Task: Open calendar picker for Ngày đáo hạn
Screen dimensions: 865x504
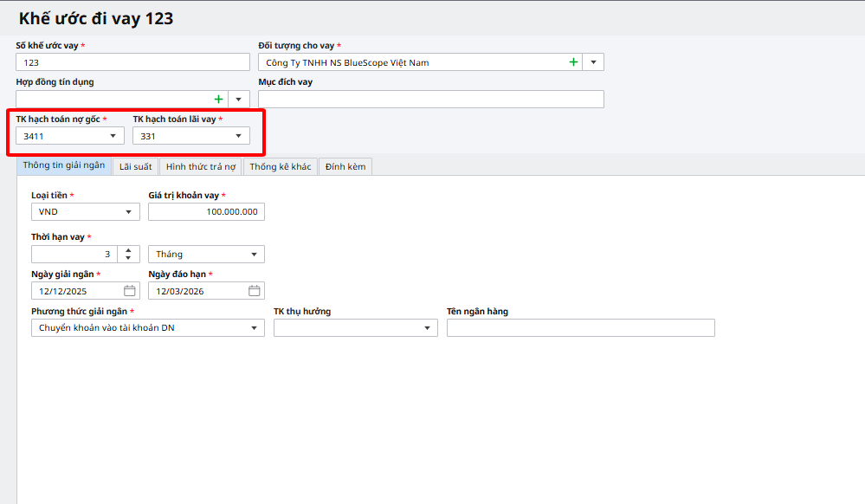Action: 254,291
